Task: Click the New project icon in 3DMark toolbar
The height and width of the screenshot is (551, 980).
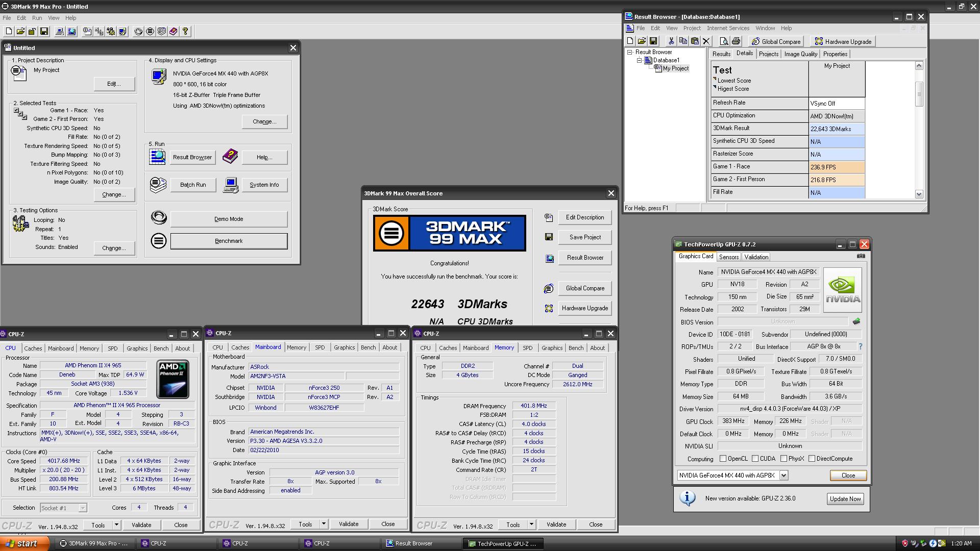Action: click(x=9, y=32)
